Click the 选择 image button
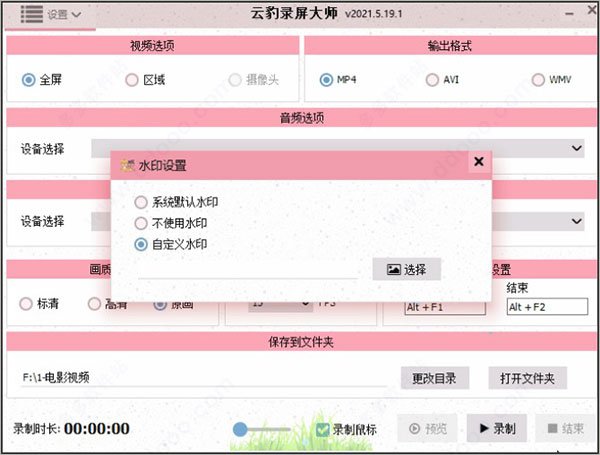Image resolution: width=600 pixels, height=455 pixels. pos(406,269)
